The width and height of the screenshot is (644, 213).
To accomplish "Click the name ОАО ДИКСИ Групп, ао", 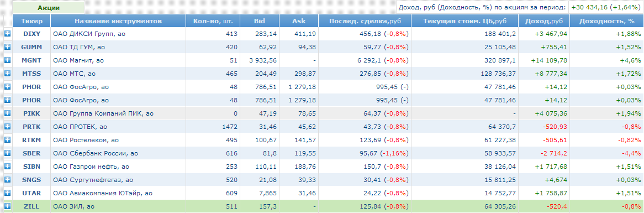I will 89,34.
